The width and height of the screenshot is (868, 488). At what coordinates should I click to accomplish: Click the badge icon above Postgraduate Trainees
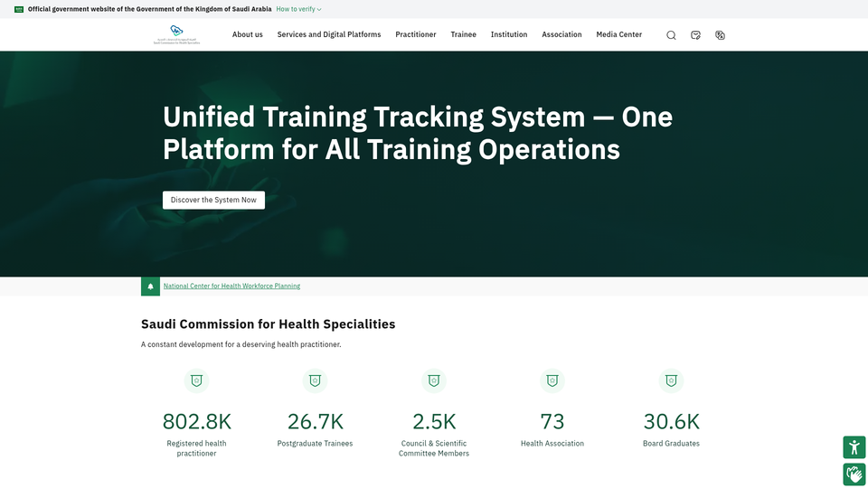(315, 380)
